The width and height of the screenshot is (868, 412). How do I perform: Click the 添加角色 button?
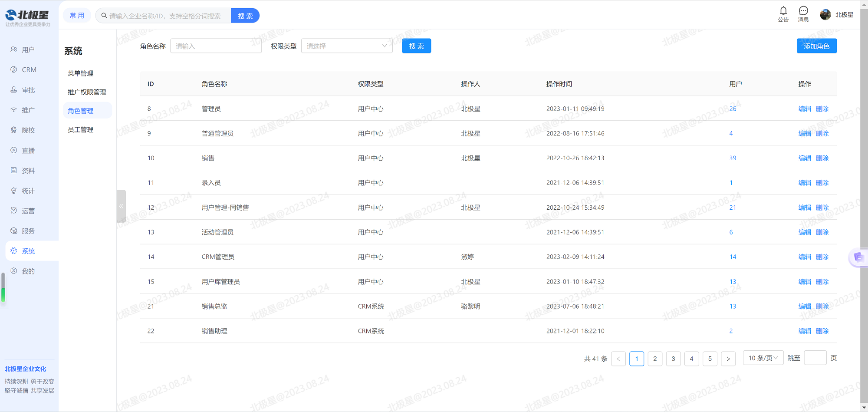(816, 46)
